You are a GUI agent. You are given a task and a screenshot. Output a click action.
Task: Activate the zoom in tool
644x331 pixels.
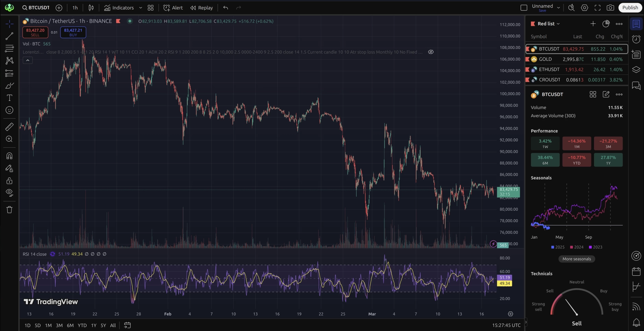[9, 139]
